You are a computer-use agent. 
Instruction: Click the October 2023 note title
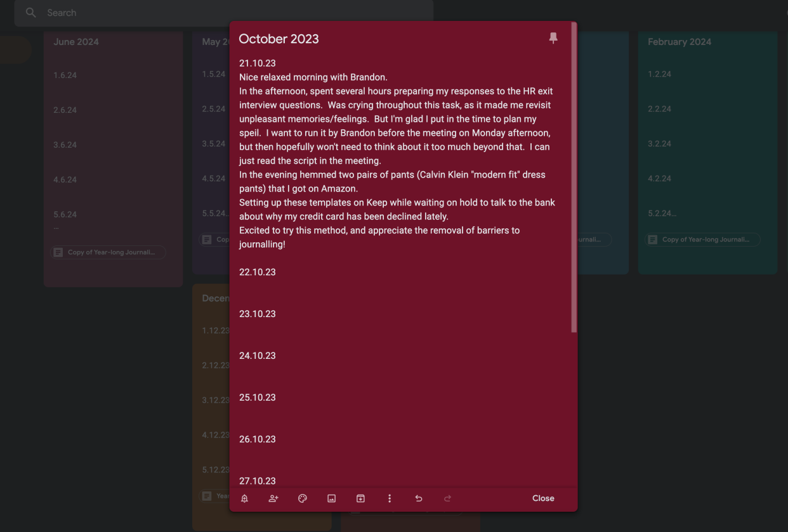[x=279, y=39]
